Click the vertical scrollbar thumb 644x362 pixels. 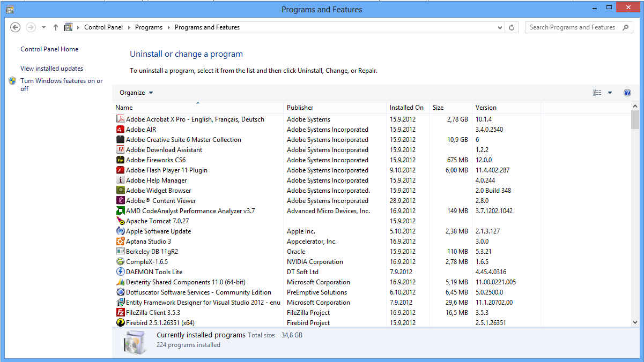click(x=635, y=120)
